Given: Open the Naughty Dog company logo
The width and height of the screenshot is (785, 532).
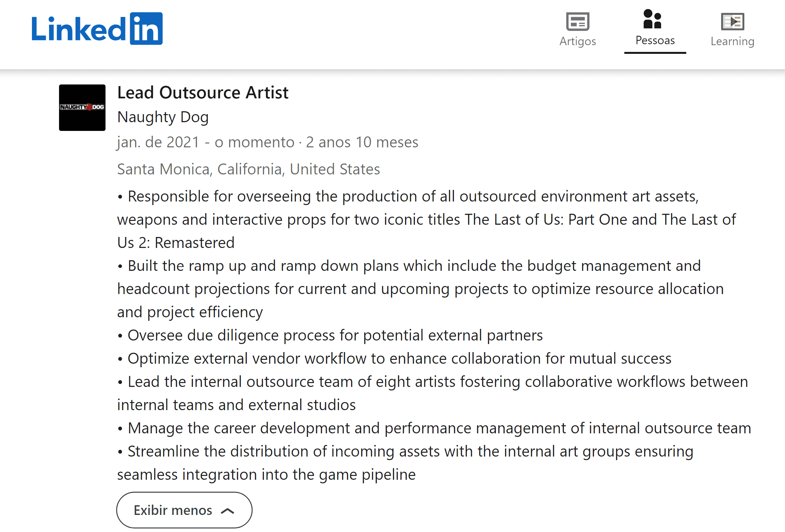Looking at the screenshot, I should pyautogui.click(x=82, y=107).
